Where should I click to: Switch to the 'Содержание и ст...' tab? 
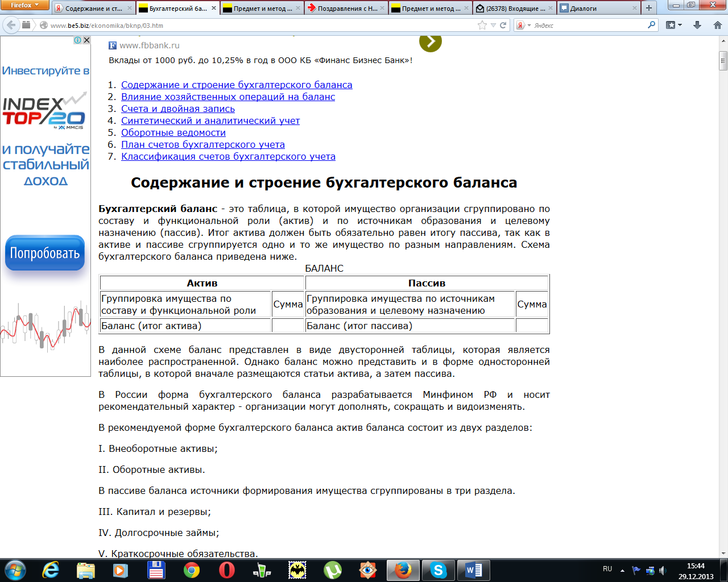click(93, 9)
